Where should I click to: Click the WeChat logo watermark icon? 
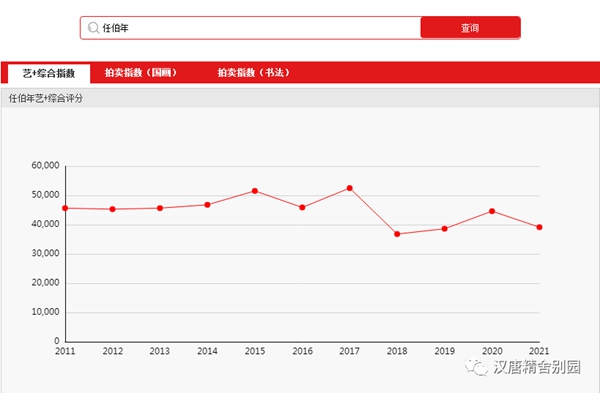[476, 367]
